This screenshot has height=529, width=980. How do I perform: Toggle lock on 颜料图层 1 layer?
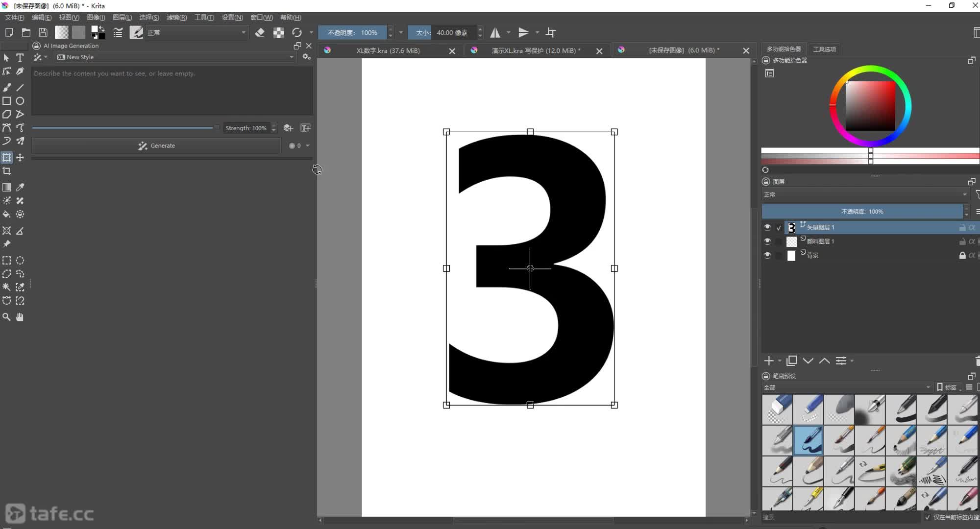[962, 241]
